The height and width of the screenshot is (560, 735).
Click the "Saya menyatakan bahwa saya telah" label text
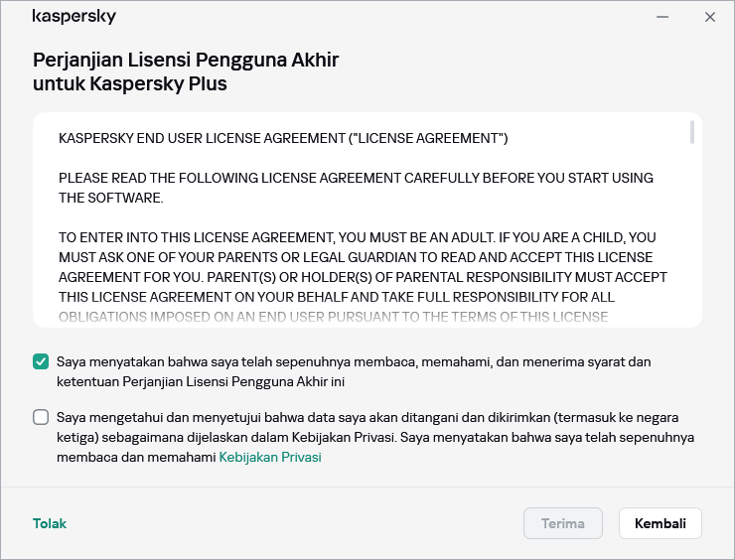tap(354, 371)
